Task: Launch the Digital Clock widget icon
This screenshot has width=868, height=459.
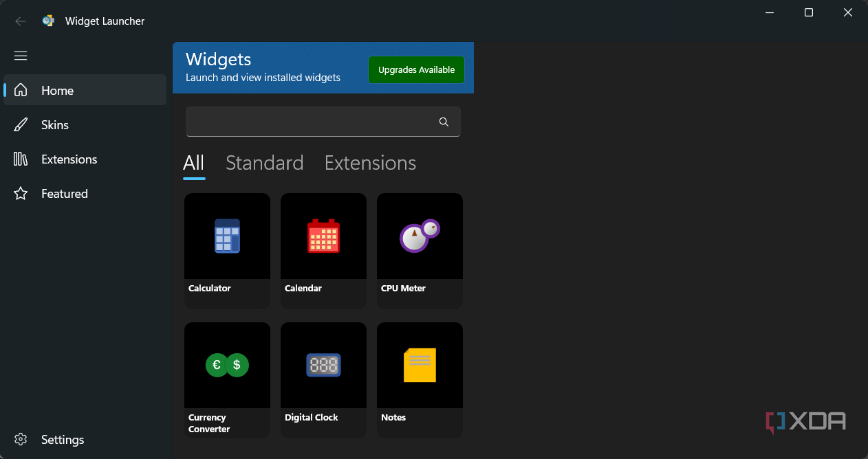Action: click(x=323, y=365)
